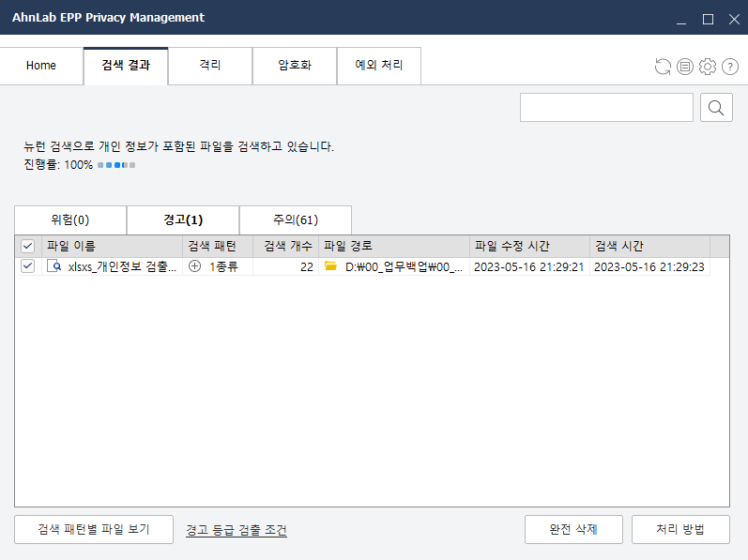Click the 완전 삭제 button

pyautogui.click(x=572, y=529)
